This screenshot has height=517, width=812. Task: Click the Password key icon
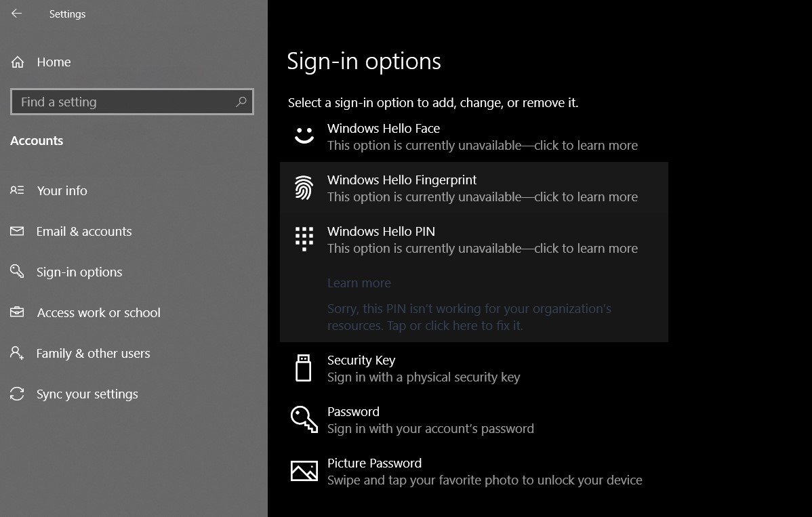point(304,419)
